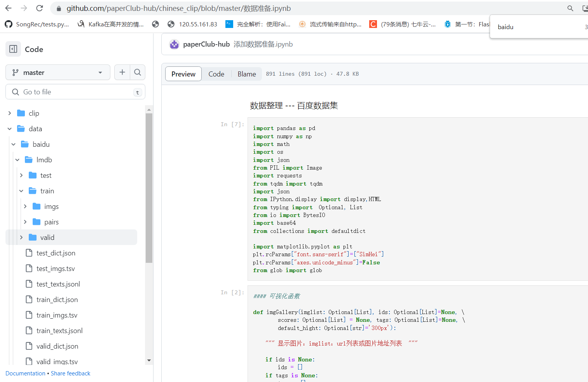This screenshot has width=588, height=382.
Task: Open commit 添加数据准备.ipynb link
Action: coord(263,44)
